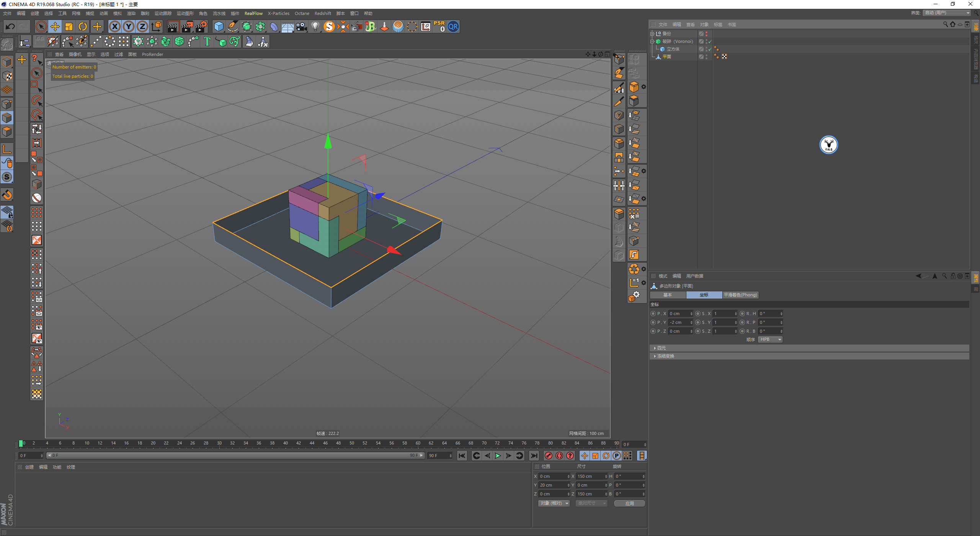Click the PSR reset icon

point(439,26)
